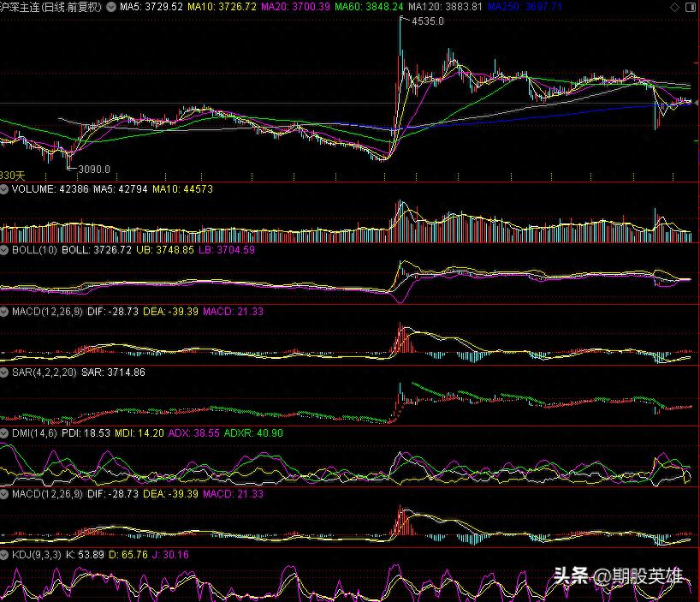Click the 4535.0 high price marker
700x602 pixels.
pos(427,21)
